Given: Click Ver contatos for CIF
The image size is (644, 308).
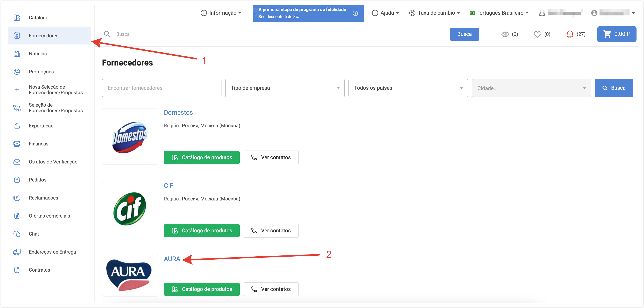Looking at the screenshot, I should pyautogui.click(x=270, y=231).
